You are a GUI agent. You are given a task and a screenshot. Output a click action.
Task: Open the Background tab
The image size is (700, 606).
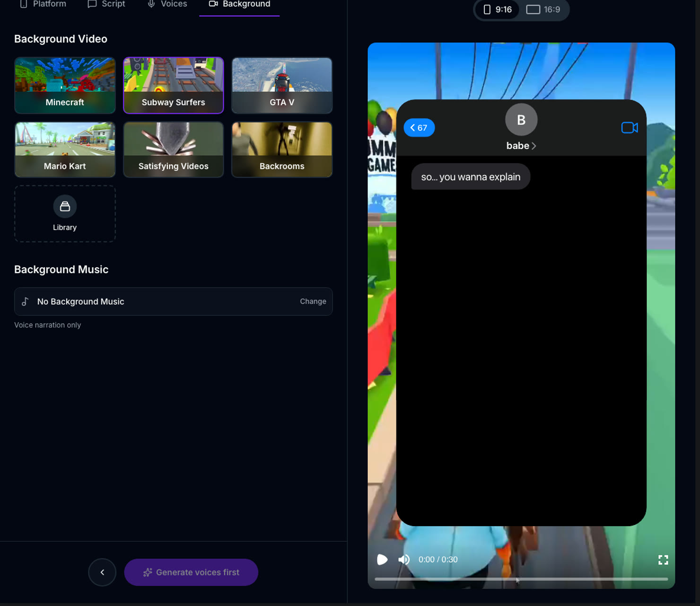[x=239, y=4]
